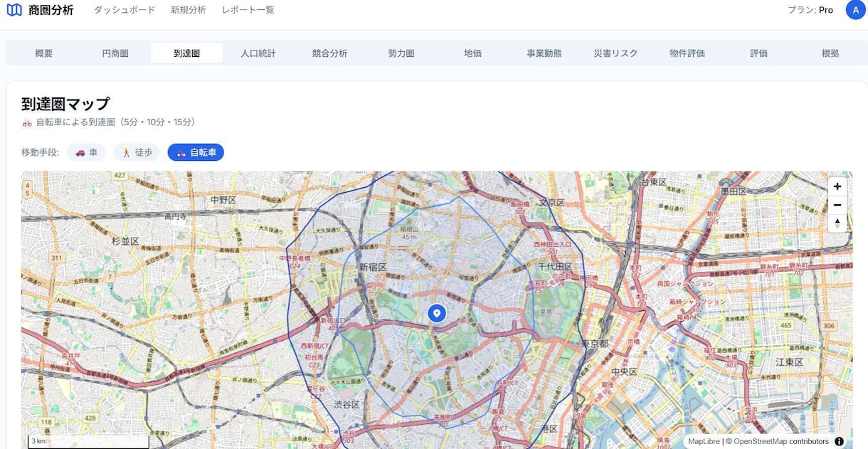The height and width of the screenshot is (449, 868).
Task: Switch to the 評価 tab
Action: [758, 53]
